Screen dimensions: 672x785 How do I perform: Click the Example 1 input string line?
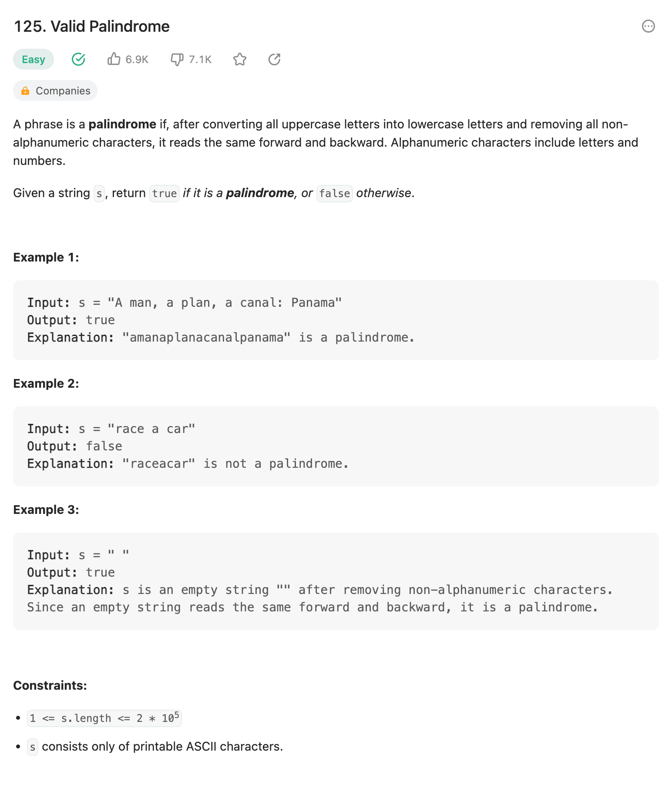pos(184,302)
